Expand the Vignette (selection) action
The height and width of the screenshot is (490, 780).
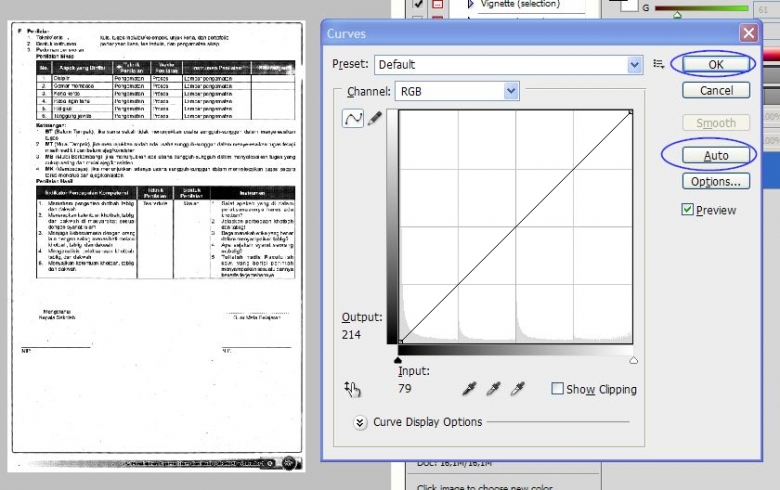point(469,6)
